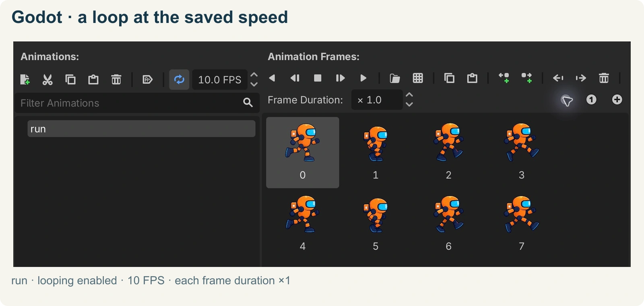Focus the Filter Animations search box
The height and width of the screenshot is (306, 644).
pos(137,103)
